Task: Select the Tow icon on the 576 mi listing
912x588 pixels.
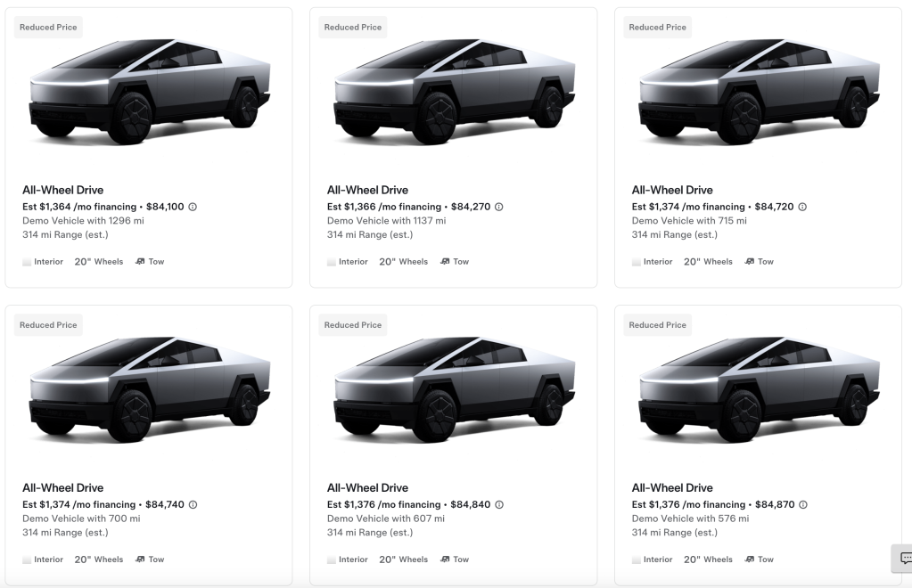Action: [x=750, y=559]
